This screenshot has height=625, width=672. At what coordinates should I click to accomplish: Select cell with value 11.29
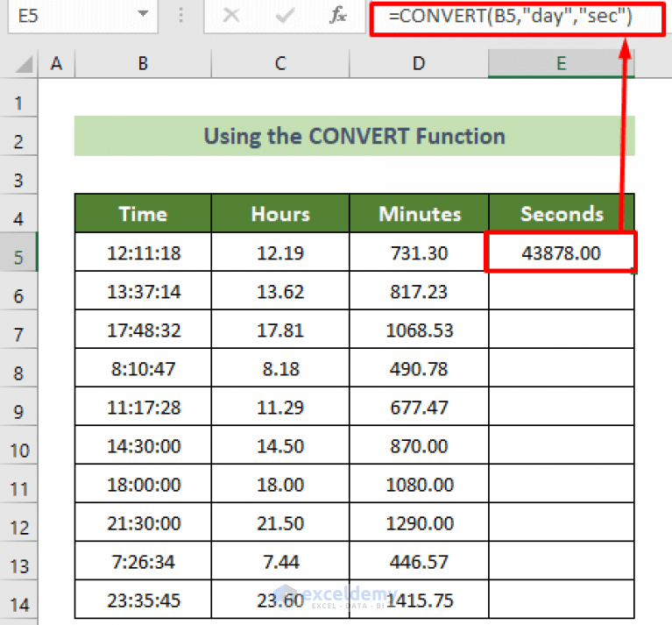pos(280,408)
